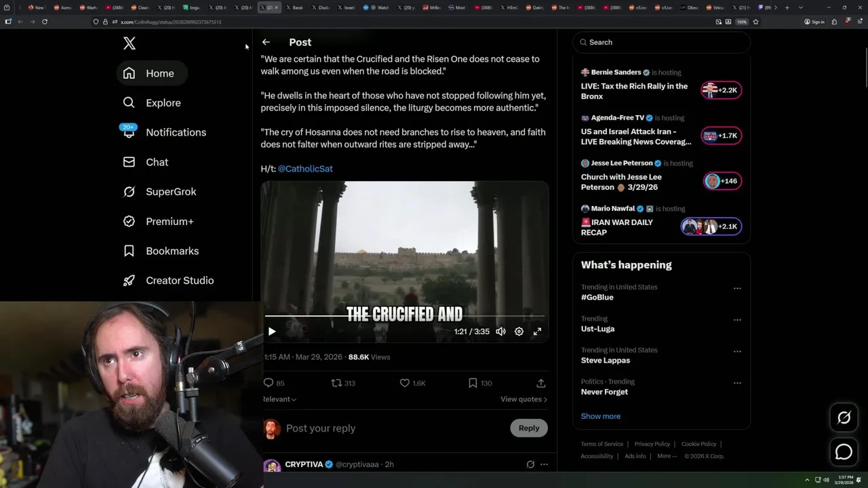Bookmark this page with the star icon
The height and width of the screenshot is (488, 868).
click(x=755, y=22)
